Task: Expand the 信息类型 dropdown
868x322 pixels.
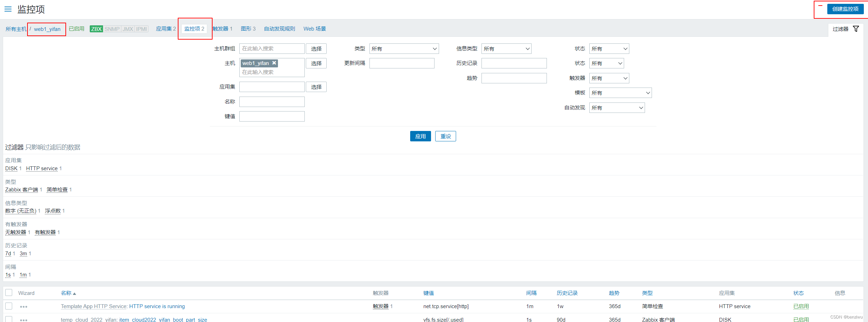Action: point(506,49)
